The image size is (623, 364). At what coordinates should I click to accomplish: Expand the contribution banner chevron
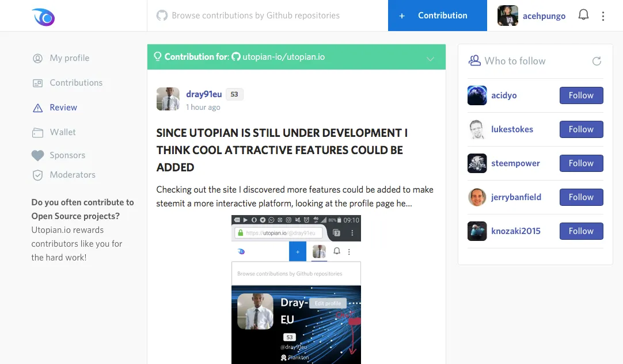tap(430, 59)
